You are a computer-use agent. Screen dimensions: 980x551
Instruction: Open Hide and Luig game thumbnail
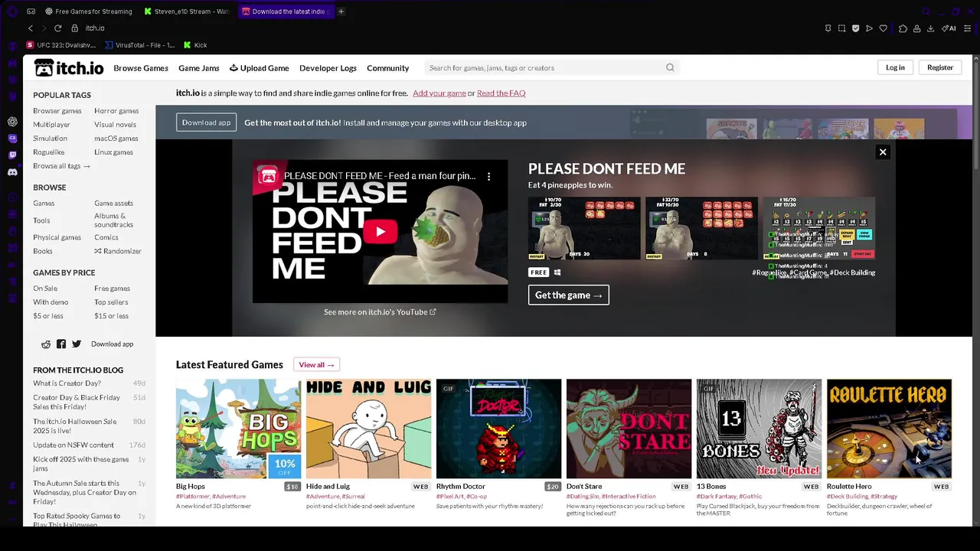[368, 429]
